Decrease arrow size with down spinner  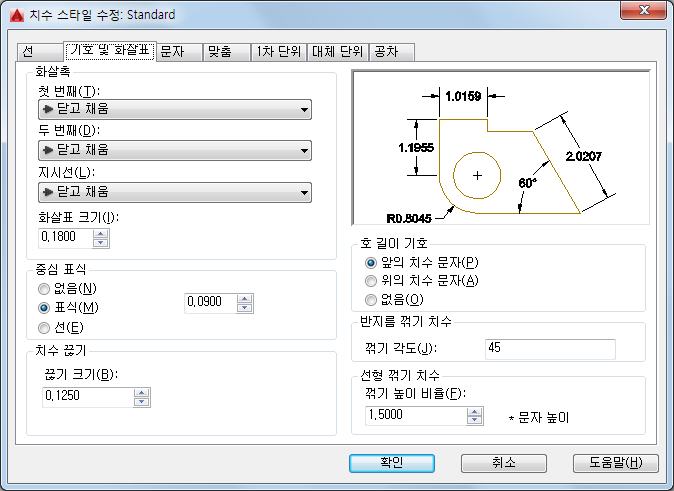click(101, 243)
